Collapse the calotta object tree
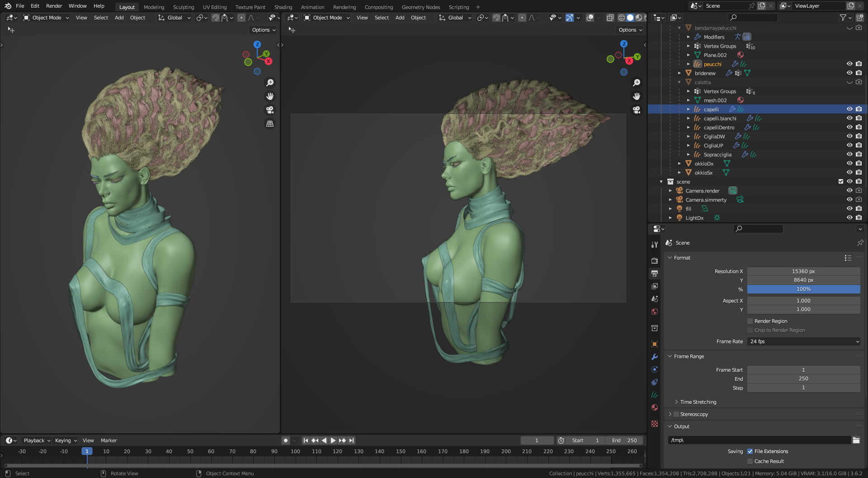The image size is (868, 478). [x=679, y=82]
